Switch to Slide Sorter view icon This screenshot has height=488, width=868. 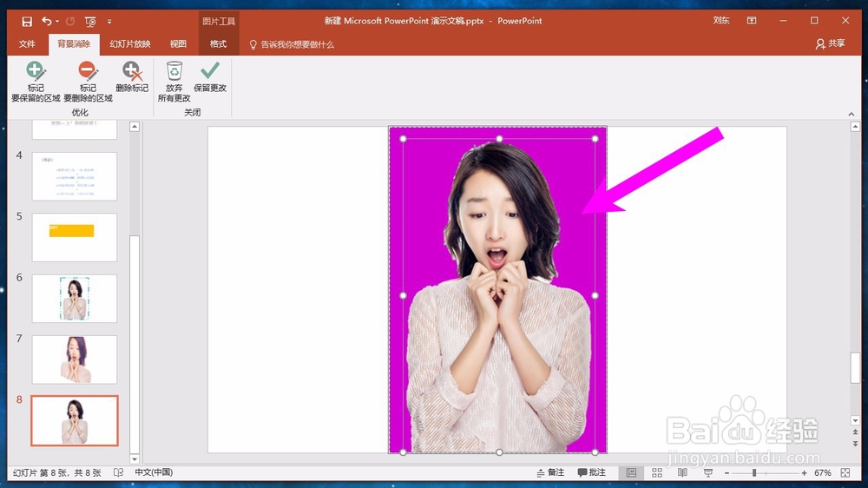[657, 472]
